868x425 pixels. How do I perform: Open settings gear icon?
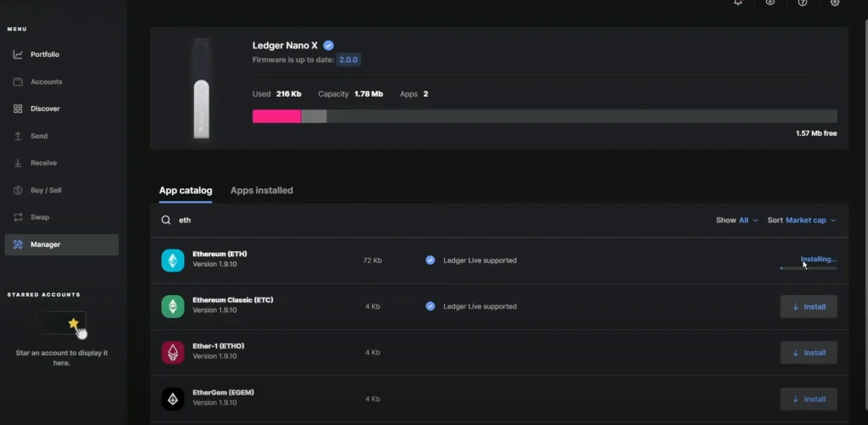coord(835,3)
